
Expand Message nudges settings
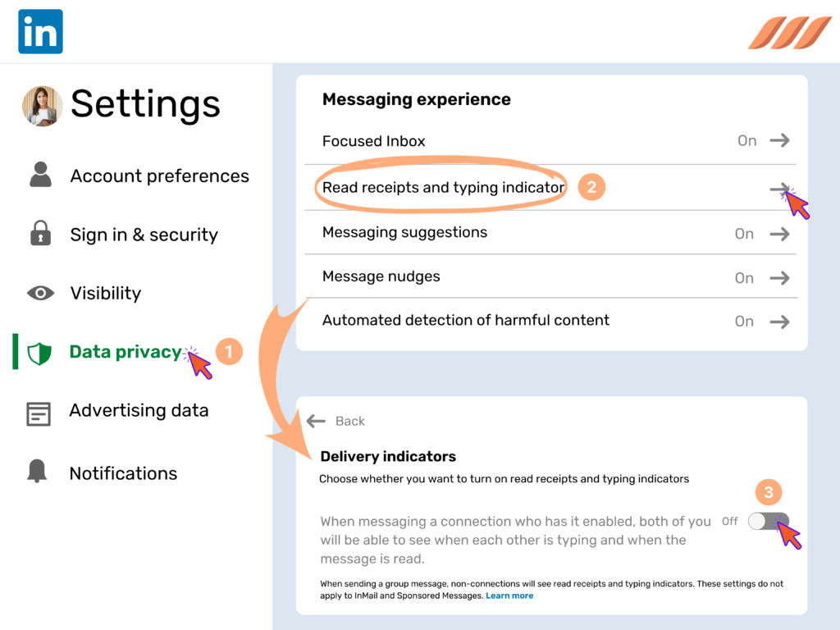(778, 276)
